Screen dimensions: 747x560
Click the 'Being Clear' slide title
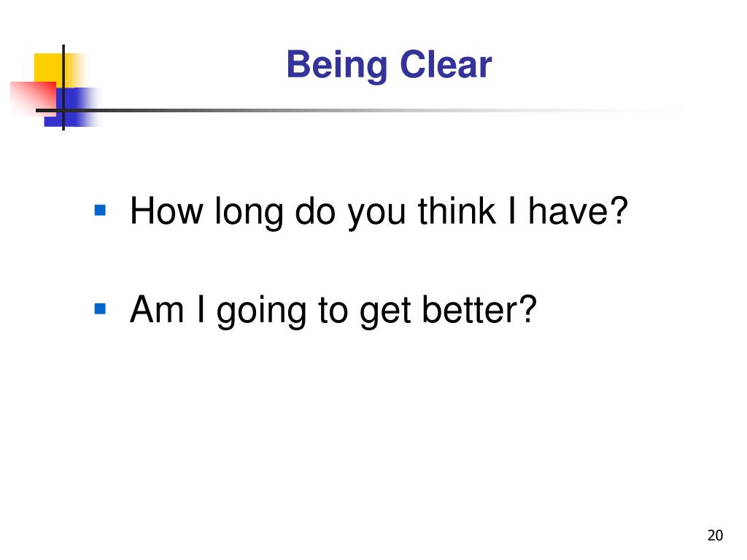pyautogui.click(x=389, y=65)
